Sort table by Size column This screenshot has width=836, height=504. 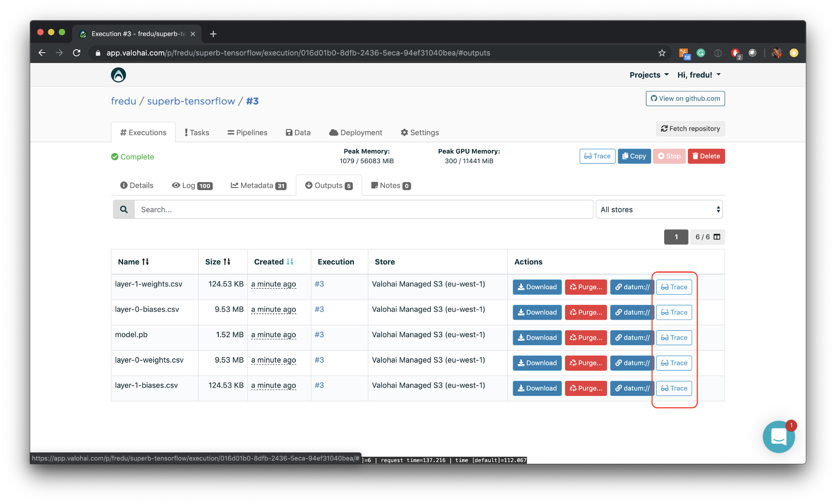tap(217, 261)
